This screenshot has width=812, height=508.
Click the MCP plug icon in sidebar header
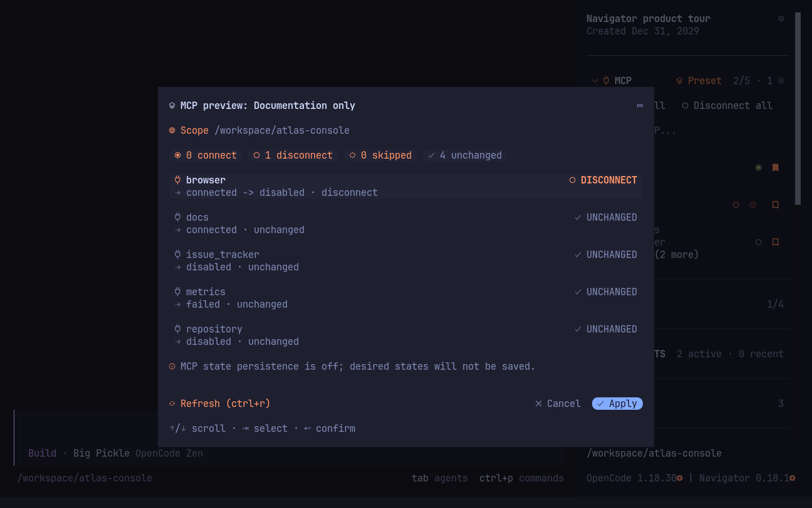coord(606,81)
